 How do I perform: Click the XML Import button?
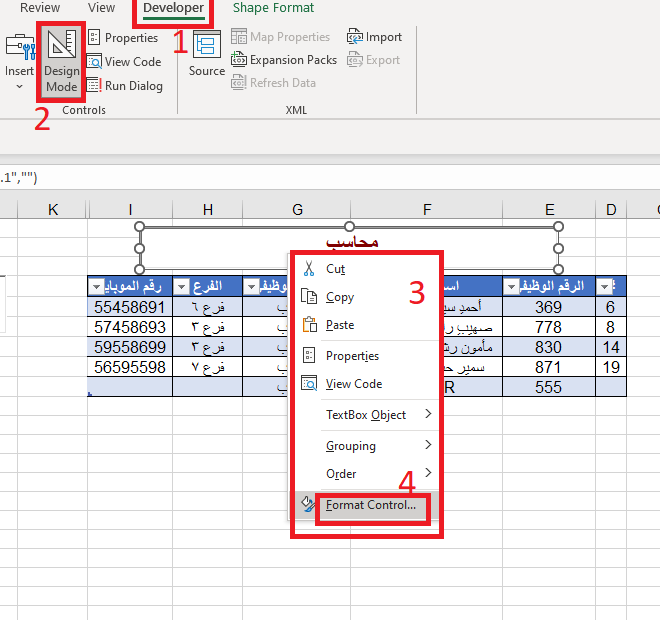pyautogui.click(x=374, y=37)
